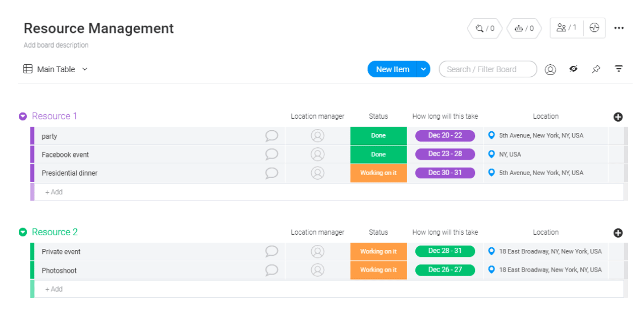The width and height of the screenshot is (644, 316).
Task: Click Presidential dinner's 5th Avenue location
Action: tap(546, 173)
